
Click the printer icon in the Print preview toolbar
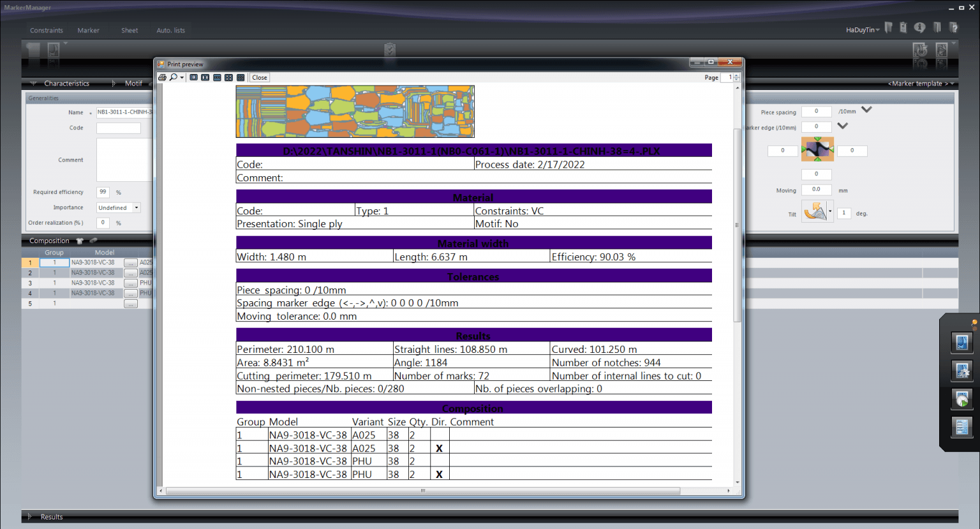pyautogui.click(x=163, y=77)
